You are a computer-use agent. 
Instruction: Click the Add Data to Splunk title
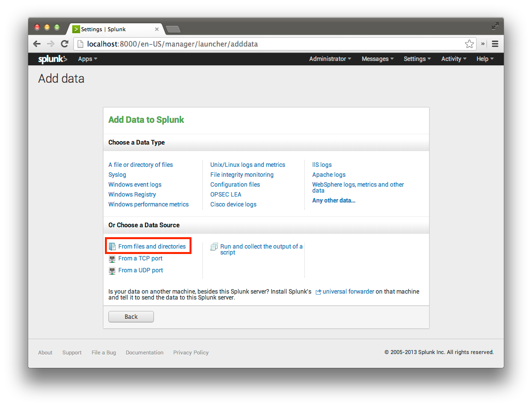[x=146, y=120]
